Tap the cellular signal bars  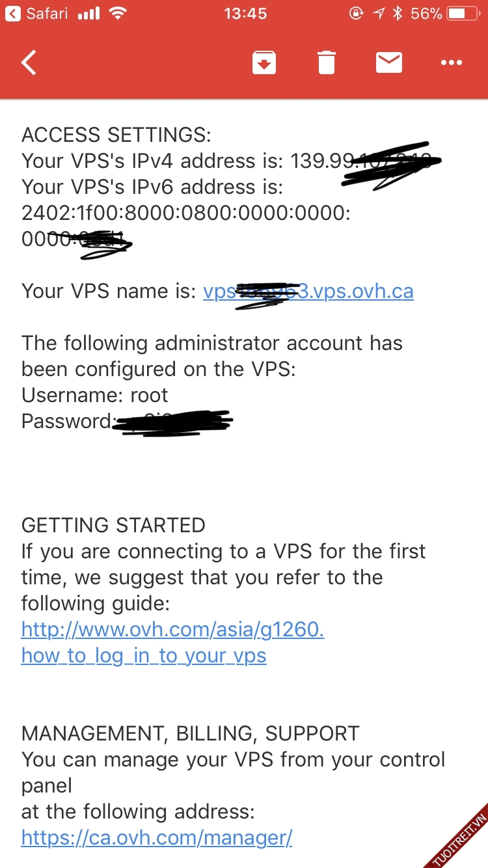(88, 14)
